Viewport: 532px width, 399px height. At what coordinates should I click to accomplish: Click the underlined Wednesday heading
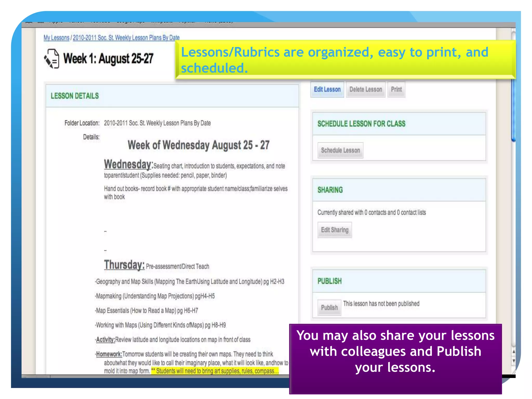[128, 164]
